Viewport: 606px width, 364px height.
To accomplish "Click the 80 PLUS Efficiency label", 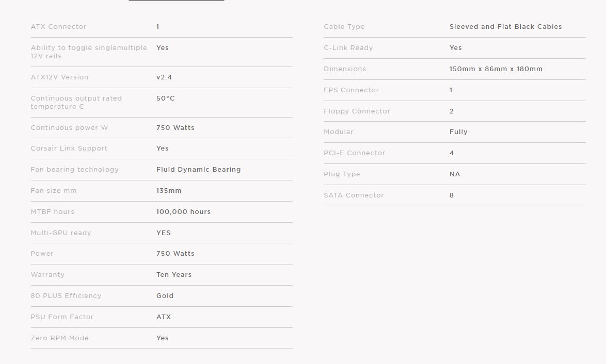I will 66,296.
